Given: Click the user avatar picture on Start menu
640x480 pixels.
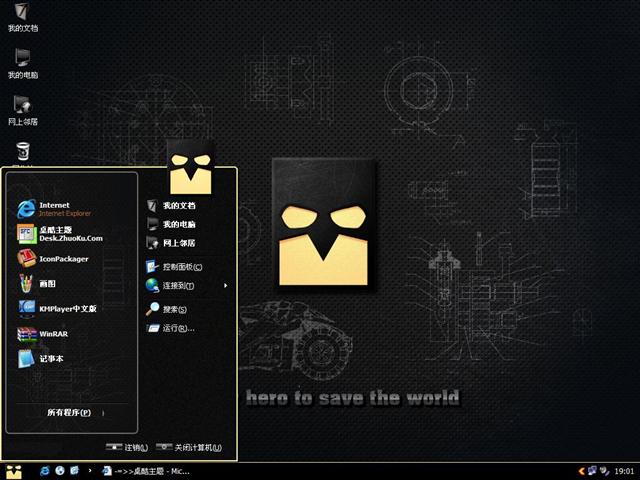Looking at the screenshot, I should point(191,167).
